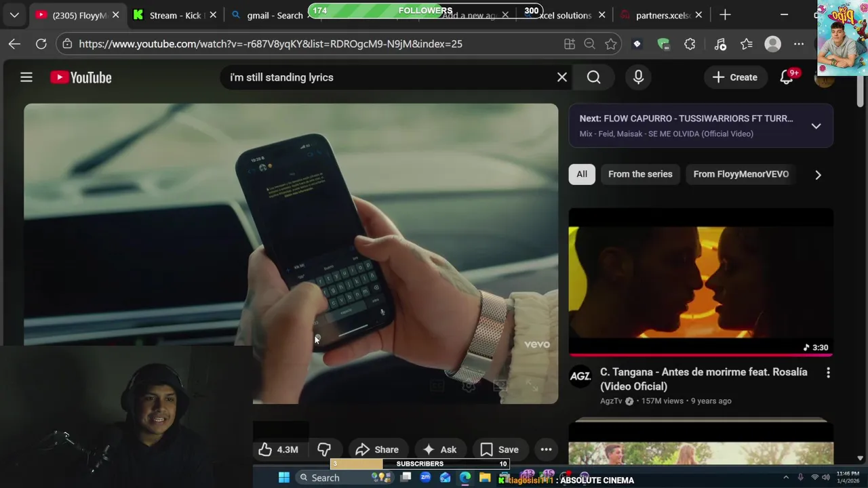Open the YouTube guide hamburger menu

click(26, 77)
